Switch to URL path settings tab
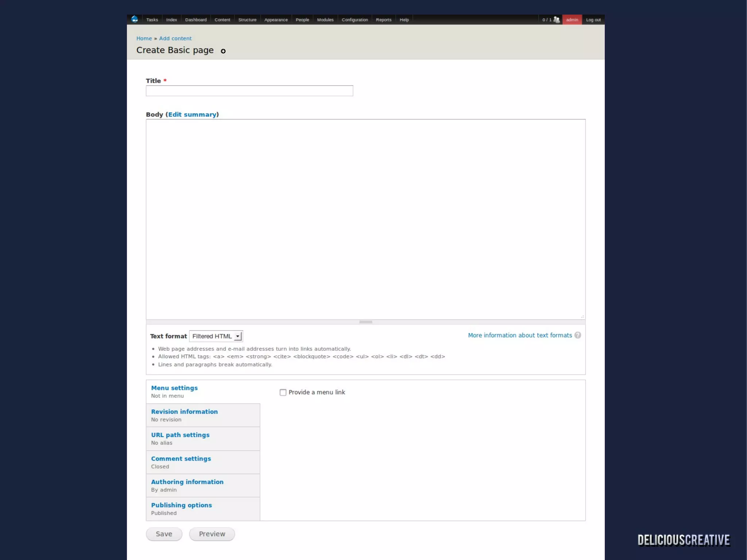This screenshot has width=747, height=560. coord(180,435)
